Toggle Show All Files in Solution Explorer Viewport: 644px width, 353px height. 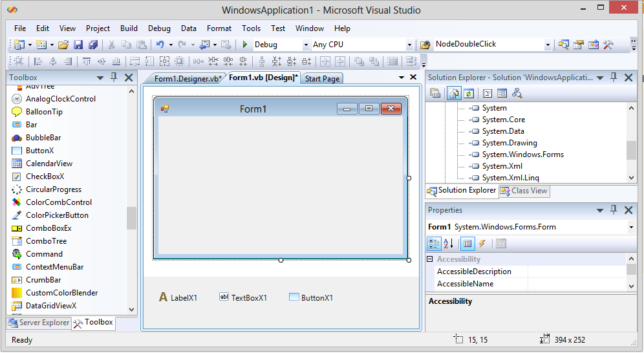pos(454,94)
